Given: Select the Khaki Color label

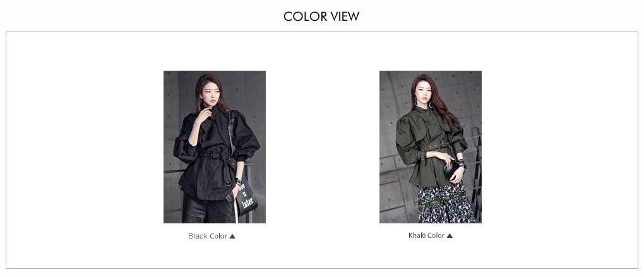Looking at the screenshot, I should [426, 235].
